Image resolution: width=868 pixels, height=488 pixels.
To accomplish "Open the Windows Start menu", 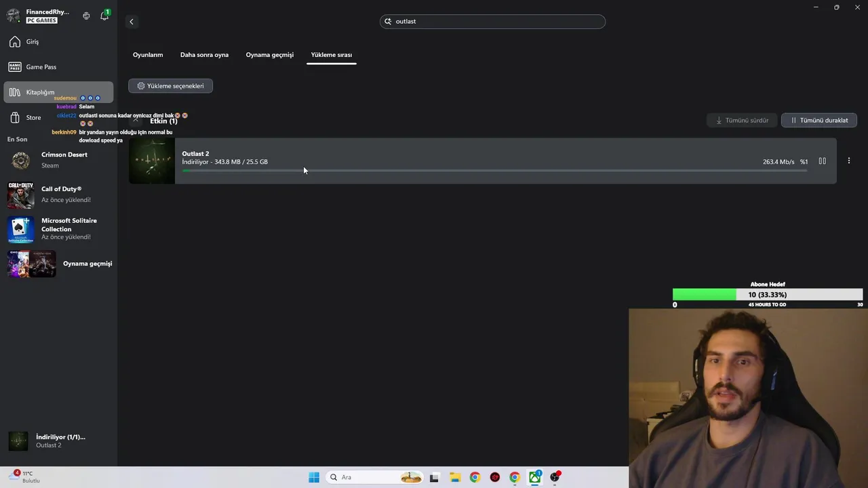I will pyautogui.click(x=314, y=477).
